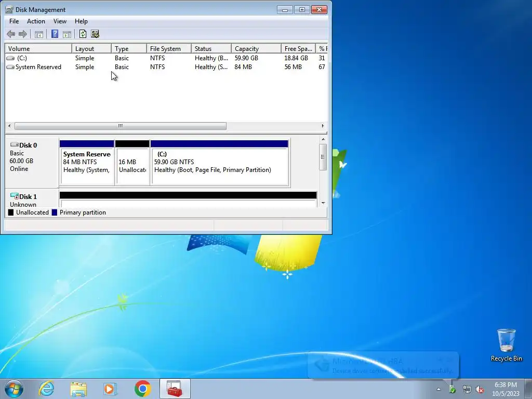532x399 pixels.
Task: Click the Back arrow toolbar icon
Action: pyautogui.click(x=11, y=34)
